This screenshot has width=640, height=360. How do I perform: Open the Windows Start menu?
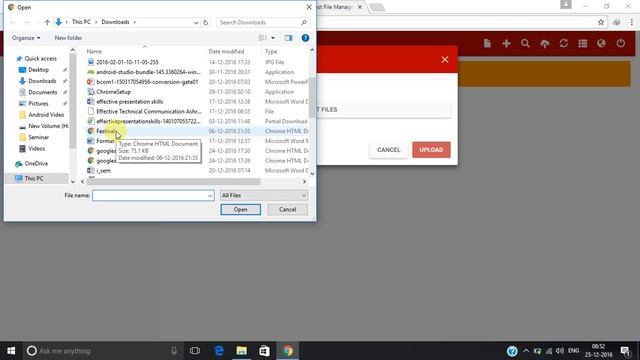pyautogui.click(x=11, y=351)
